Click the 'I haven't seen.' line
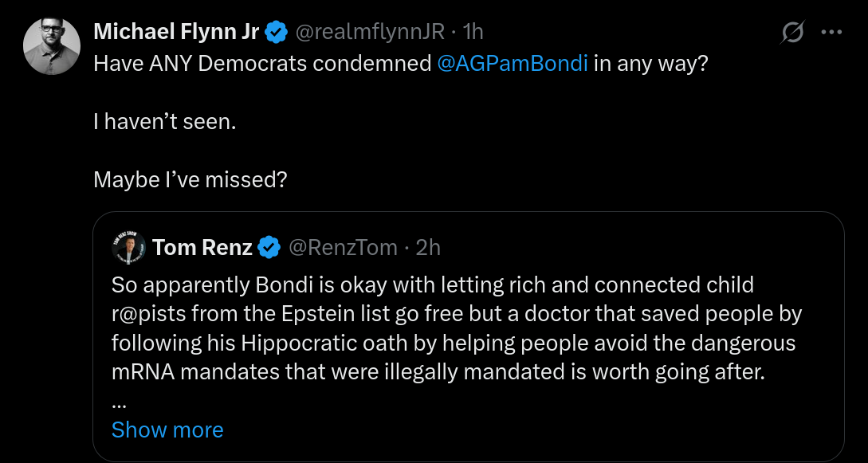 point(165,122)
